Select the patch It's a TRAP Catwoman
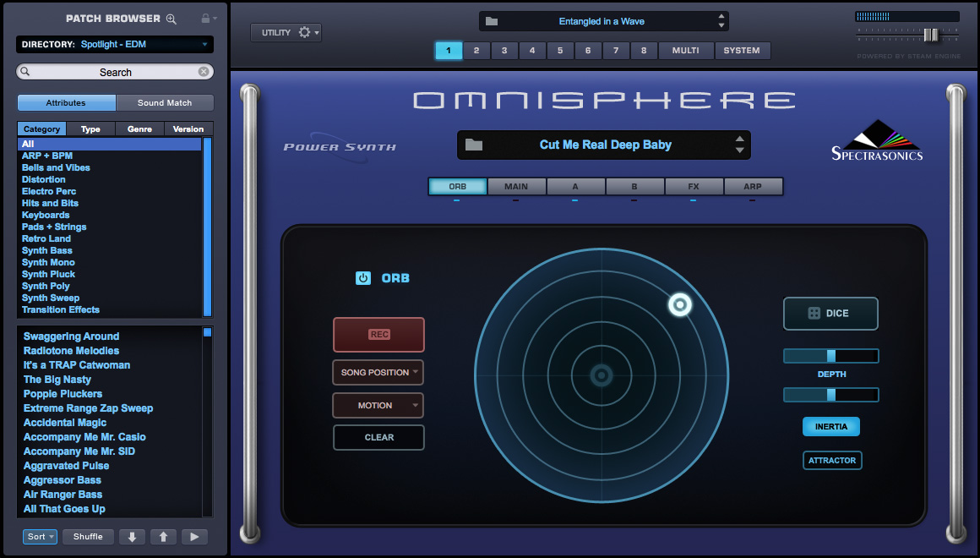Screen dimensions: 980x558 point(76,364)
